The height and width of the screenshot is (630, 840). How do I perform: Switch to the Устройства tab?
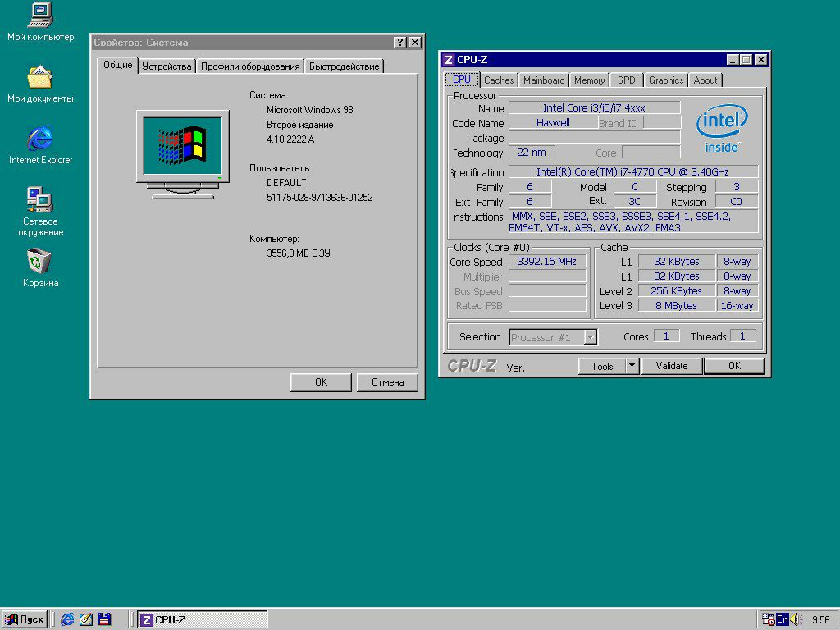tap(167, 66)
